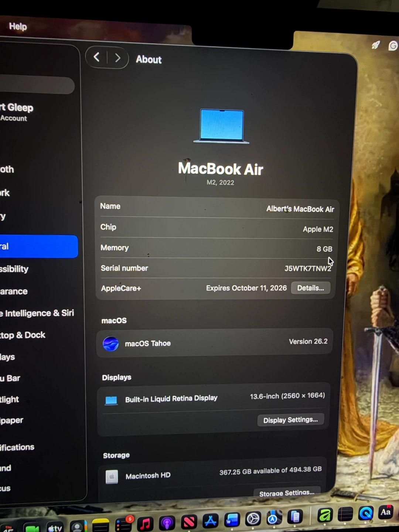
Task: Click the rocket icon in menu bar
Action: (x=375, y=45)
